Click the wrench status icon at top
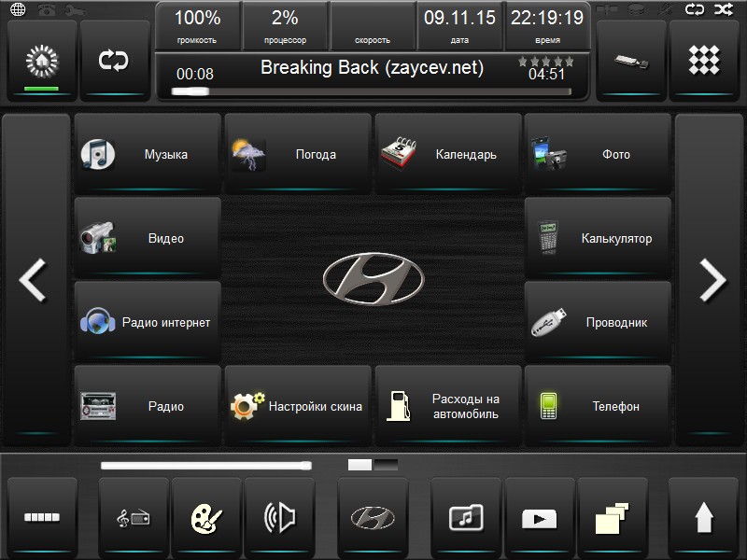747x560 pixels. (x=76, y=9)
